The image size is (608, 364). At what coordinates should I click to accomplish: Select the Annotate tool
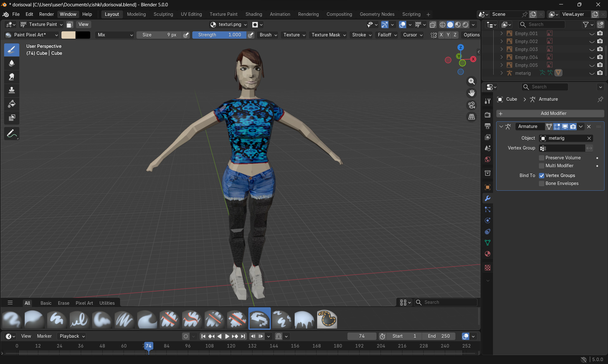coord(12,134)
